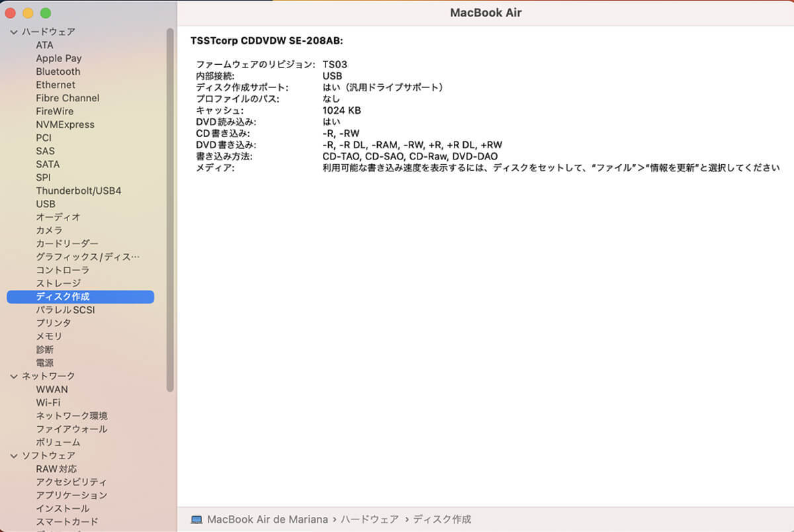Click MacBook Air de Mariana in path bar
The width and height of the screenshot is (794, 532).
tap(267, 519)
